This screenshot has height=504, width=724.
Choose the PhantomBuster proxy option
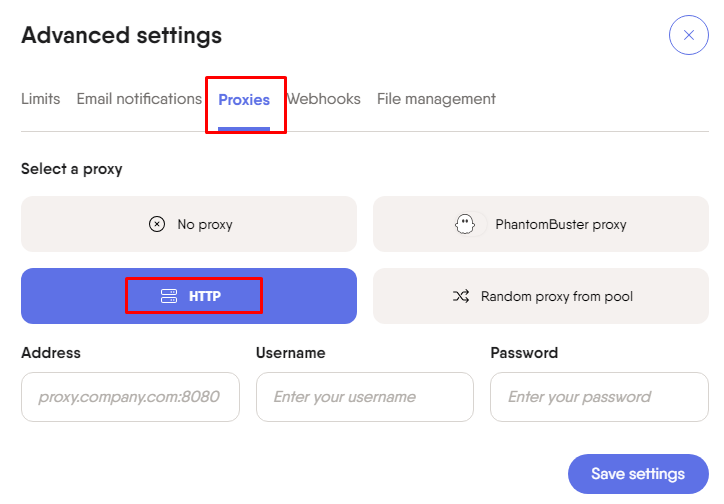point(541,224)
